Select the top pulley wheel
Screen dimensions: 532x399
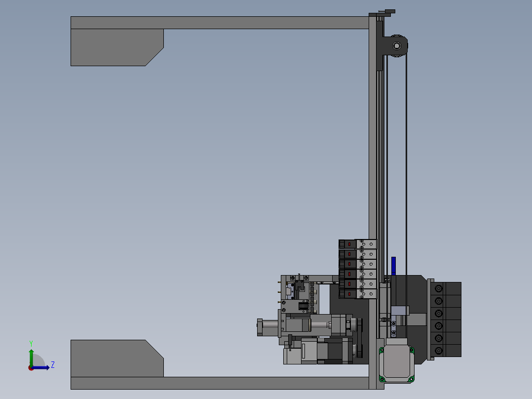[397, 46]
